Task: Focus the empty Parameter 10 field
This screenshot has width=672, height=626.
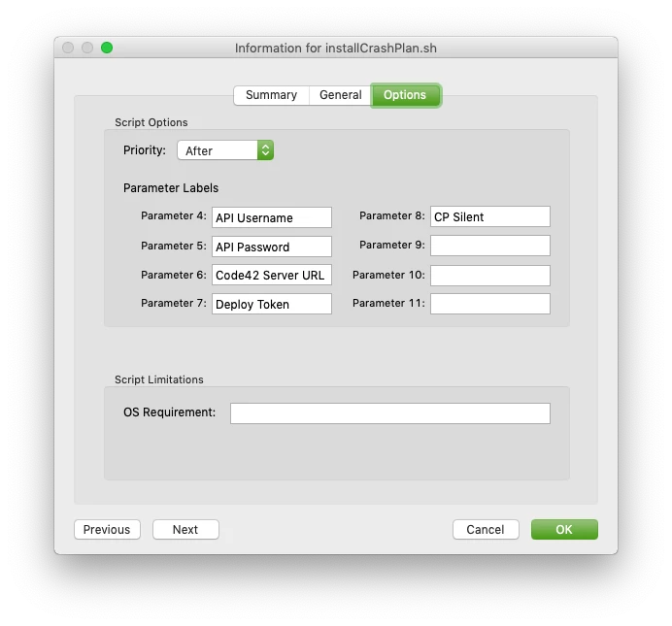Action: 490,276
